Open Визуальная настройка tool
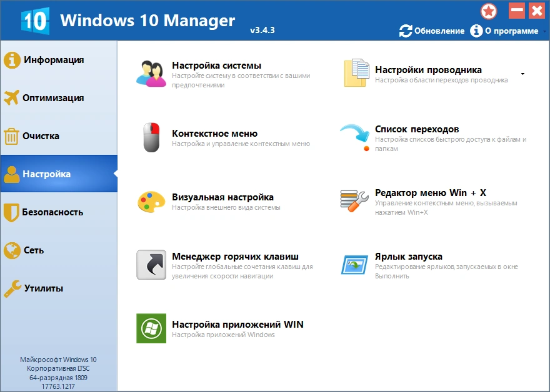The width and height of the screenshot is (550, 392). click(222, 197)
